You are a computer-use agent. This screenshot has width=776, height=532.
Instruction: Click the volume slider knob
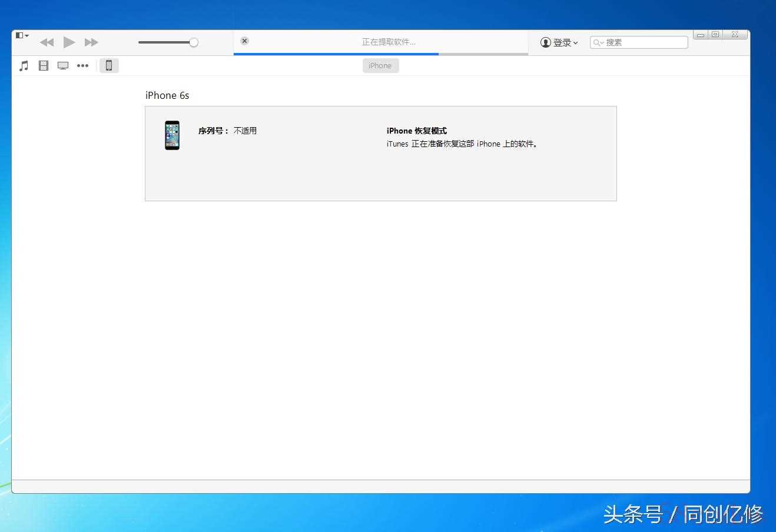point(194,42)
